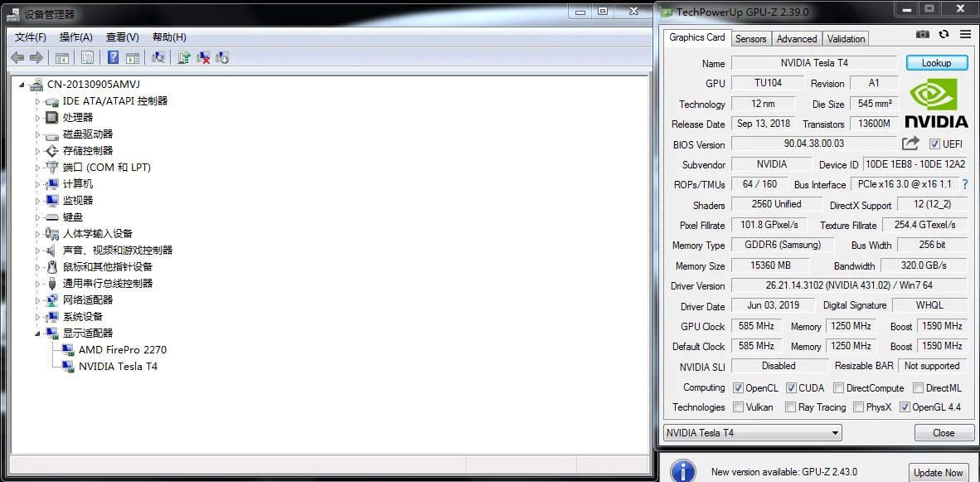Select the Graphics Card tab
The image size is (980, 482).
[x=697, y=37]
